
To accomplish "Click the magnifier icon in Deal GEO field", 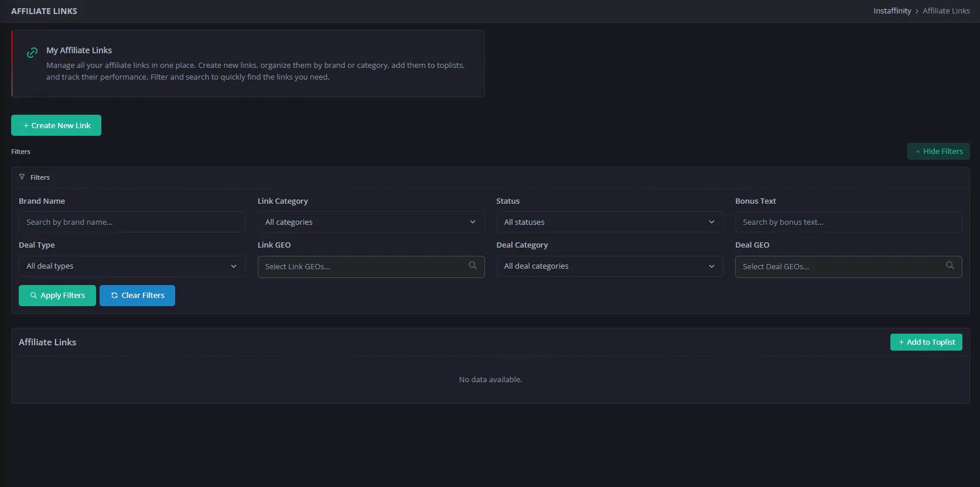I will (950, 266).
